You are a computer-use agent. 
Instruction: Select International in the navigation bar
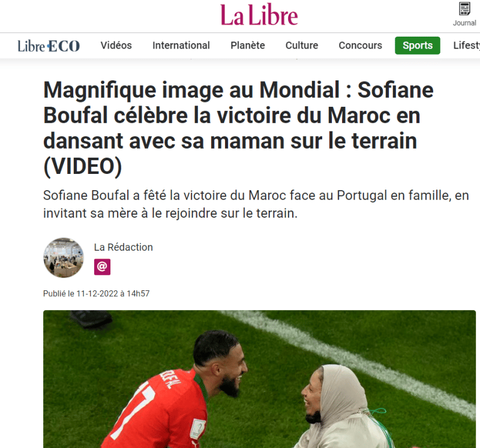(181, 46)
